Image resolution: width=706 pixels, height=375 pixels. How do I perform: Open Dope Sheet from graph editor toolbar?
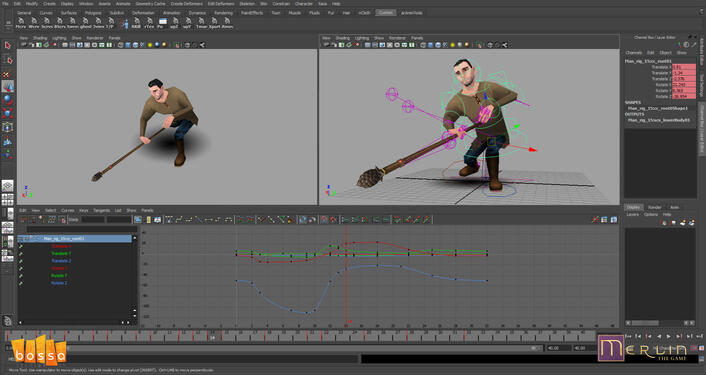pyautogui.click(x=605, y=219)
